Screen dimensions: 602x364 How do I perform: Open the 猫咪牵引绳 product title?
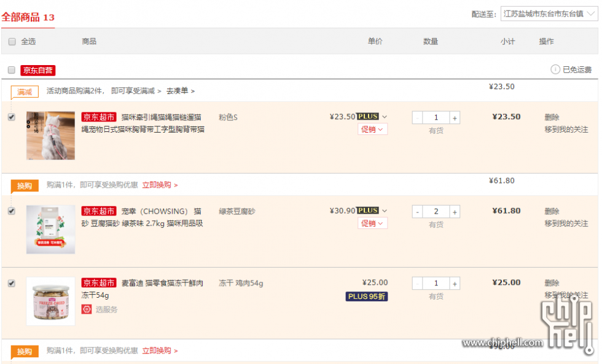coord(143,123)
